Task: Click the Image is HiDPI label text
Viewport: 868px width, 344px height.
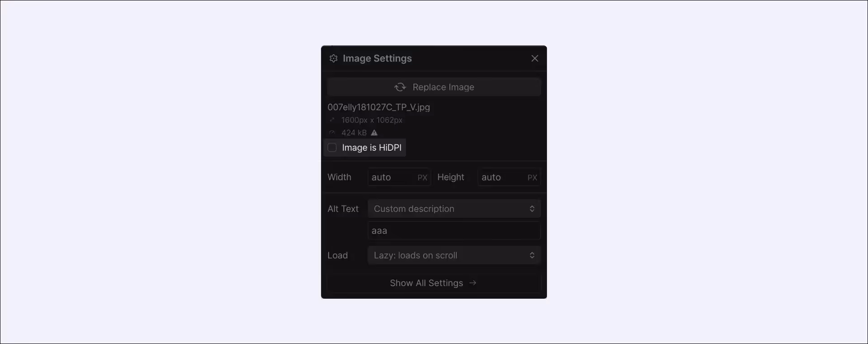Action: (372, 148)
